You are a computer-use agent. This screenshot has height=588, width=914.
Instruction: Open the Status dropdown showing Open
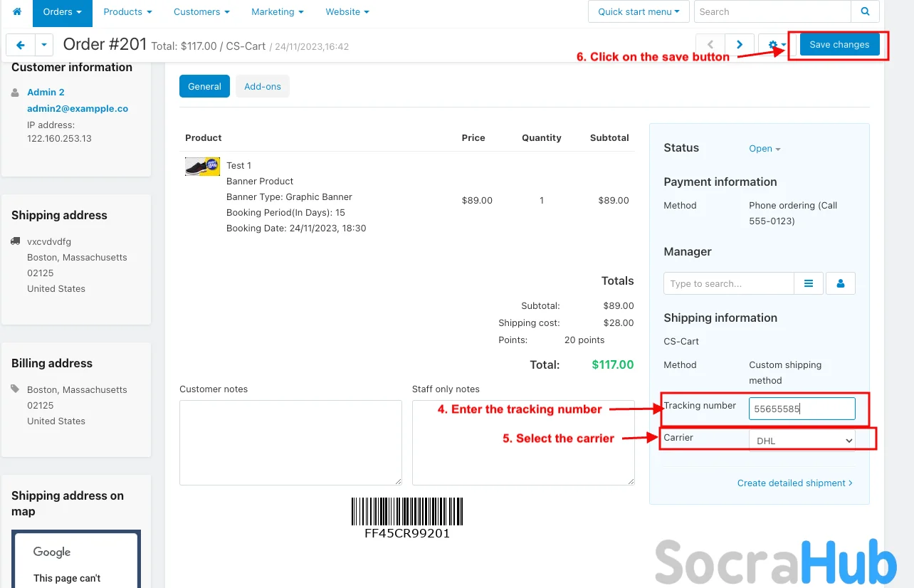(x=765, y=149)
